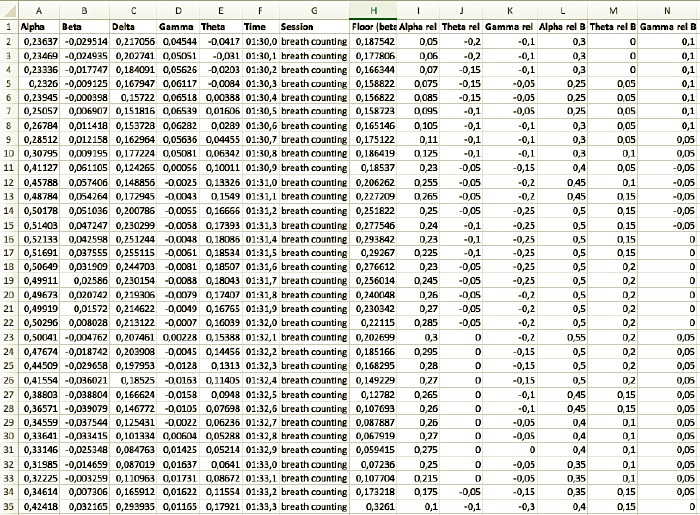Select column H header
Image resolution: width=700 pixels, height=515 pixels.
373,11
